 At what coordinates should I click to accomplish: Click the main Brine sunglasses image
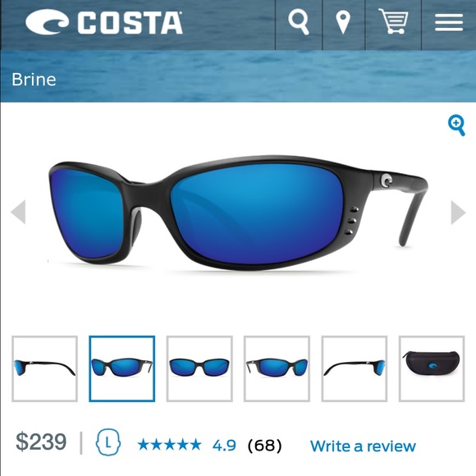(x=238, y=213)
